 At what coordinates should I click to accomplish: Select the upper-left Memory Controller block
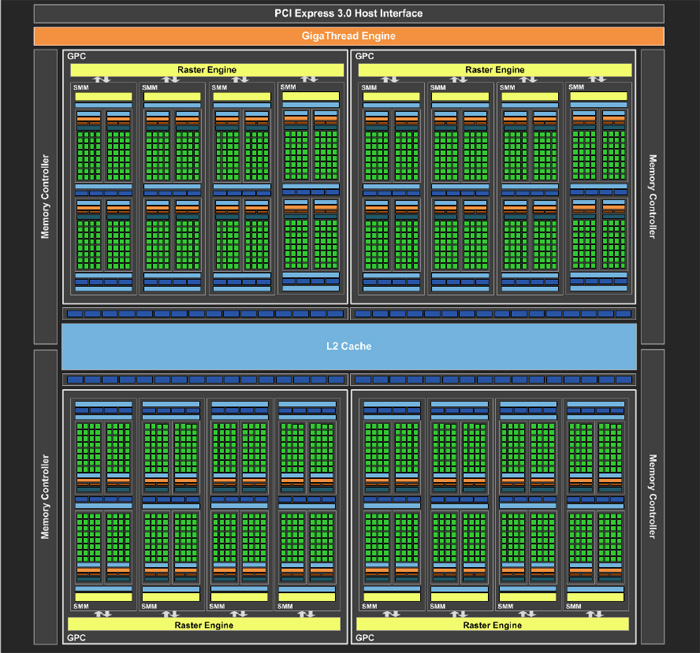click(45, 195)
